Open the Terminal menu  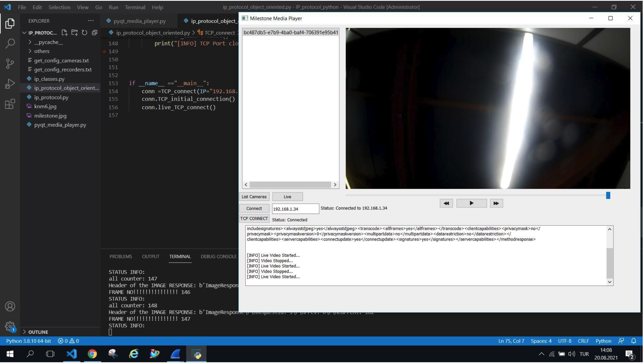[x=135, y=7]
